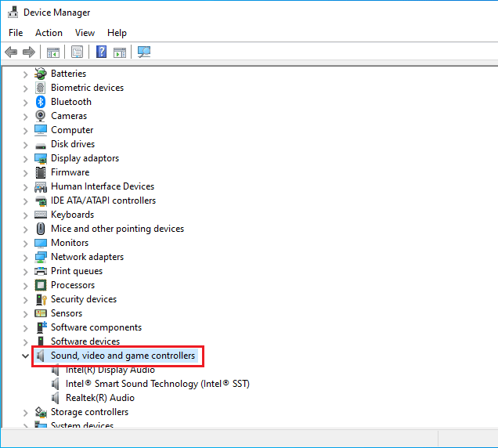
Task: Open the Properties toolbar icon
Action: coord(77,52)
